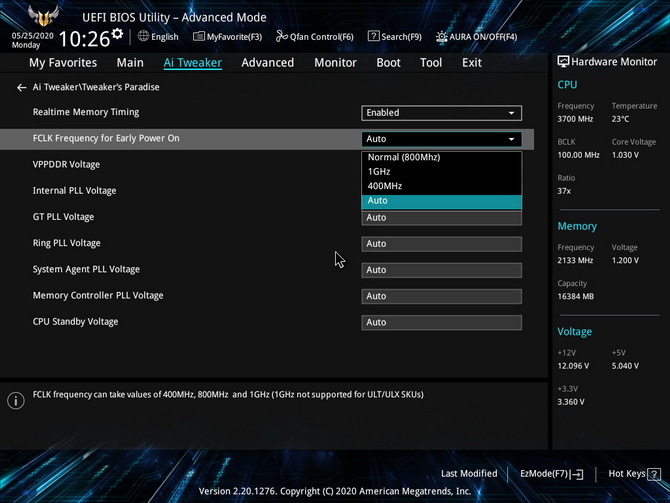Screen dimensions: 670x503
Task: Click the Hot Keys question mark icon
Action: (x=654, y=474)
